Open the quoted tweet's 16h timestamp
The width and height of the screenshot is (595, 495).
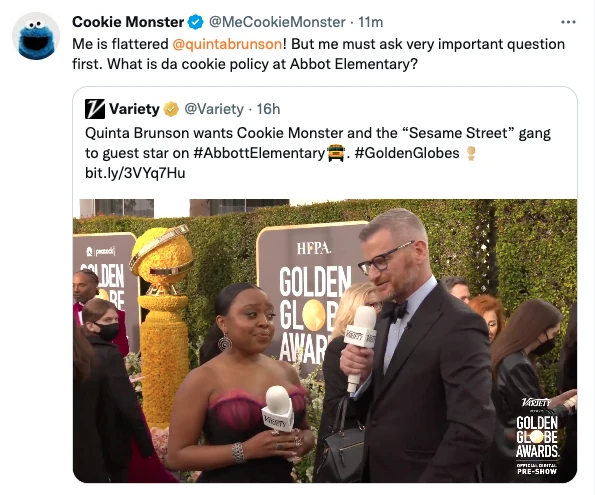(268, 109)
